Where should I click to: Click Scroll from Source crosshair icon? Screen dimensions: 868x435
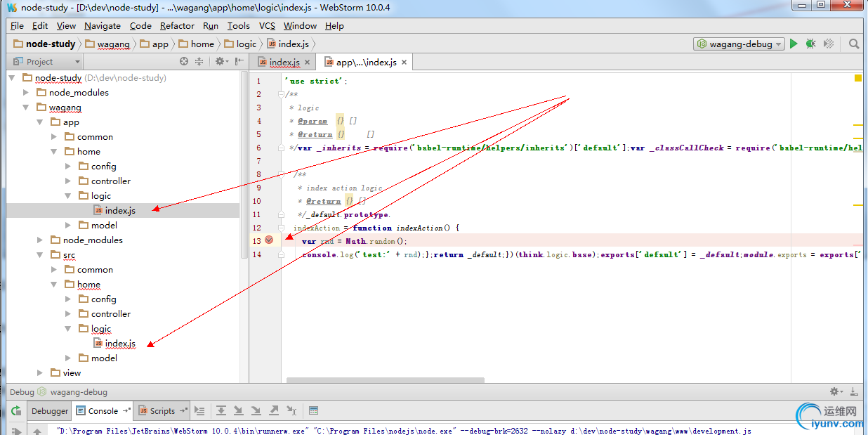click(184, 62)
